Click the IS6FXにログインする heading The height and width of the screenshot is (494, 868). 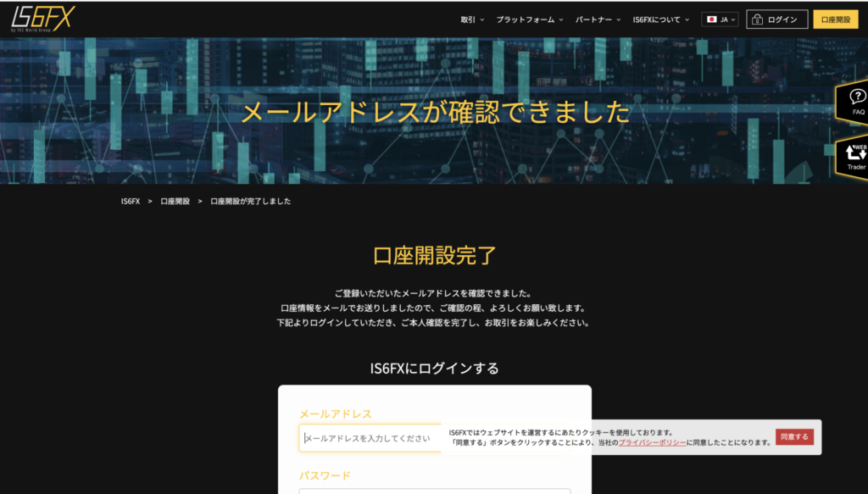(x=435, y=368)
